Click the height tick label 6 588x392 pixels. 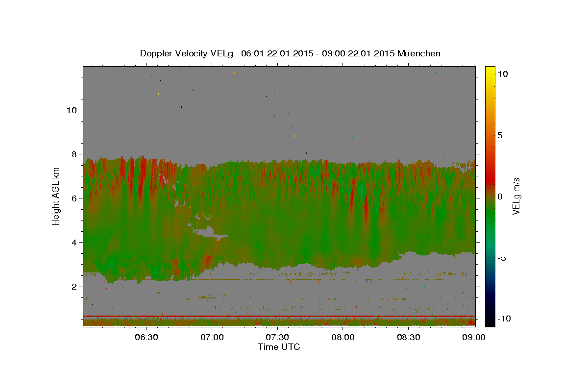click(x=73, y=198)
